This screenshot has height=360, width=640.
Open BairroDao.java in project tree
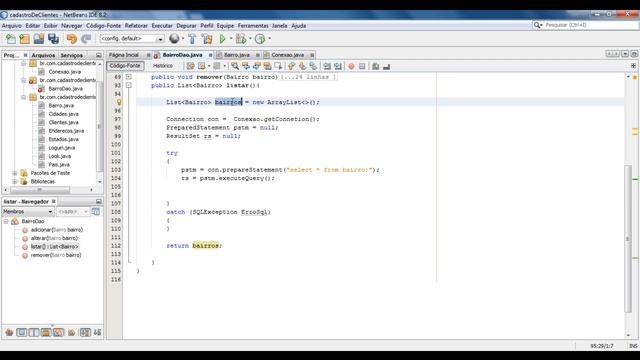coord(65,89)
